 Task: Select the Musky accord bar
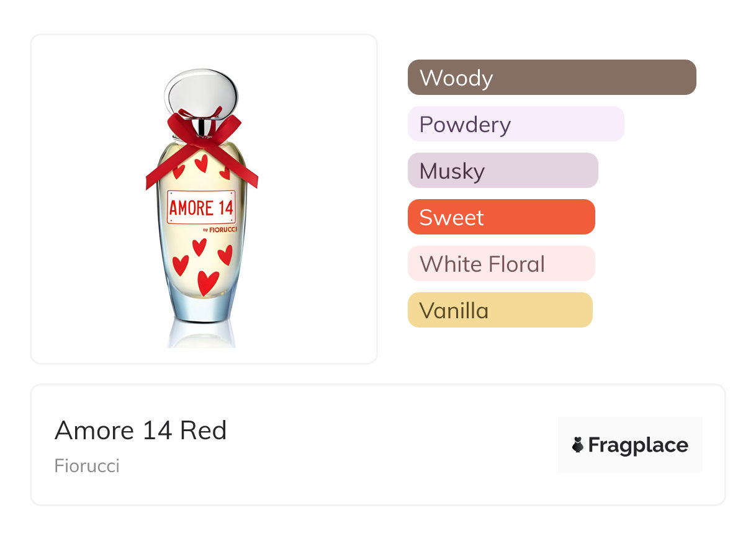point(503,171)
